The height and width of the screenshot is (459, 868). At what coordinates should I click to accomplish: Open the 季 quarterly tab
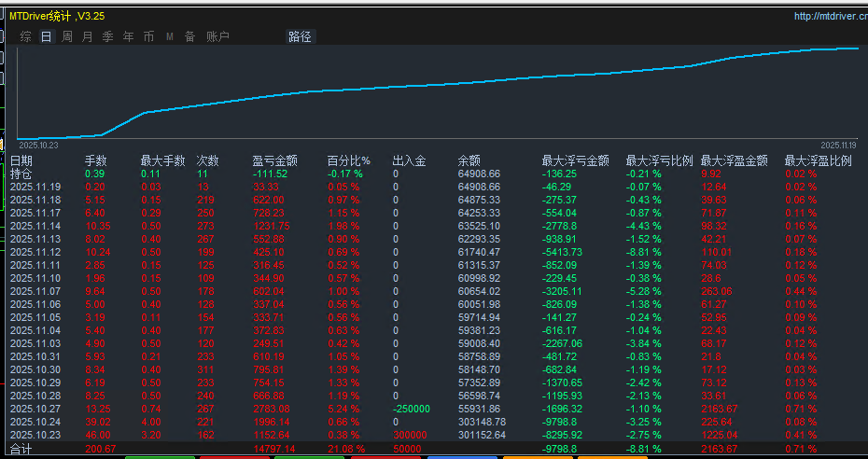[x=108, y=36]
